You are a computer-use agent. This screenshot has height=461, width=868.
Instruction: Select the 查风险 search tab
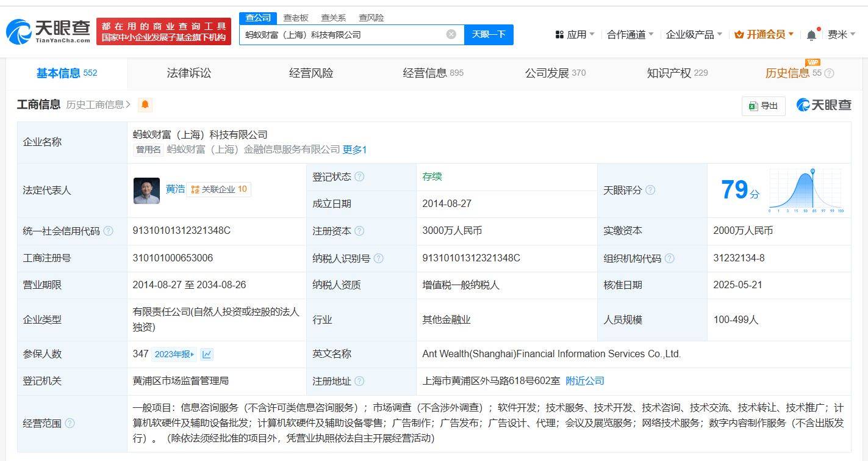point(371,18)
